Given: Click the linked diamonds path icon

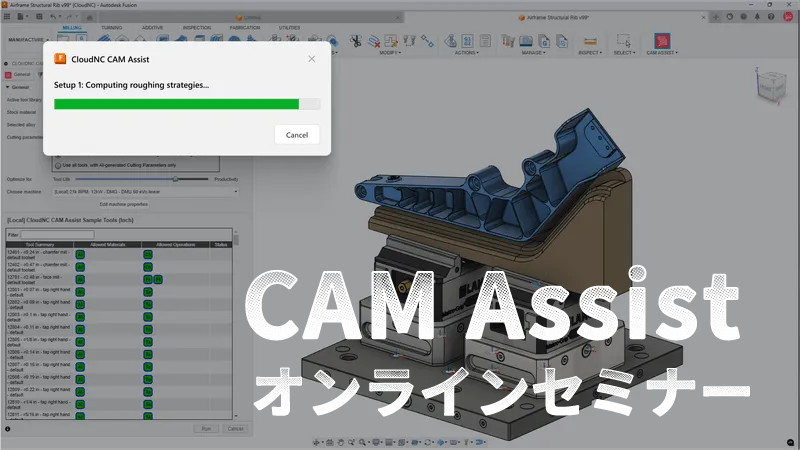Looking at the screenshot, I should tap(427, 41).
